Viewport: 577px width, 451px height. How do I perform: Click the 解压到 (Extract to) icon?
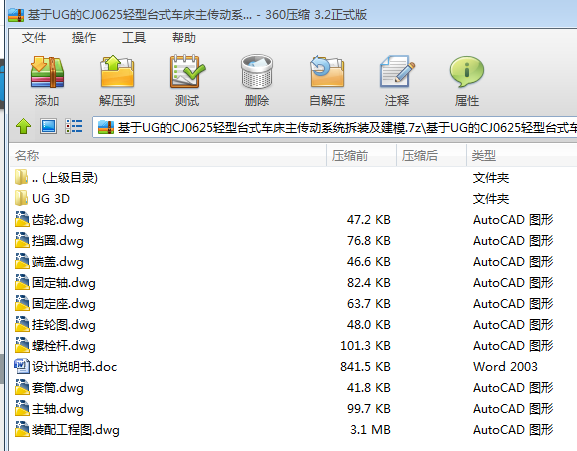[117, 72]
